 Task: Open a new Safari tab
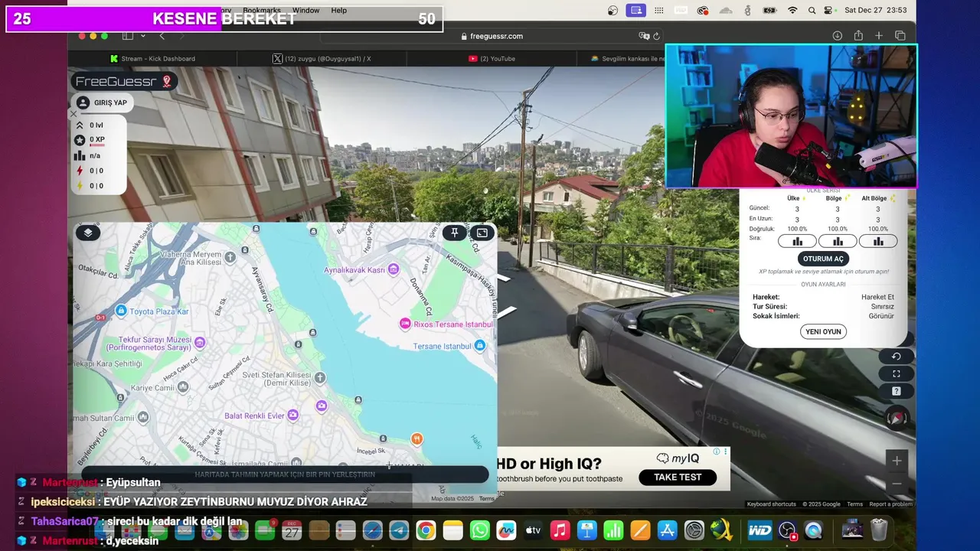pyautogui.click(x=879, y=36)
